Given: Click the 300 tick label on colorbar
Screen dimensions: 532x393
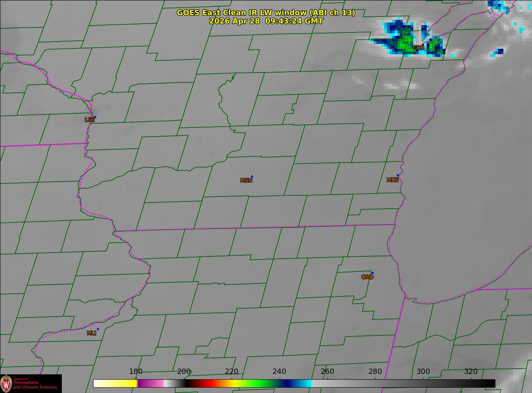Looking at the screenshot, I should [423, 372].
